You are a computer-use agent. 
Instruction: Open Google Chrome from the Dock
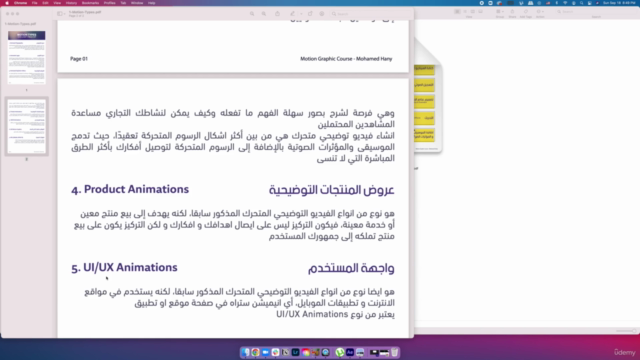[256, 352]
